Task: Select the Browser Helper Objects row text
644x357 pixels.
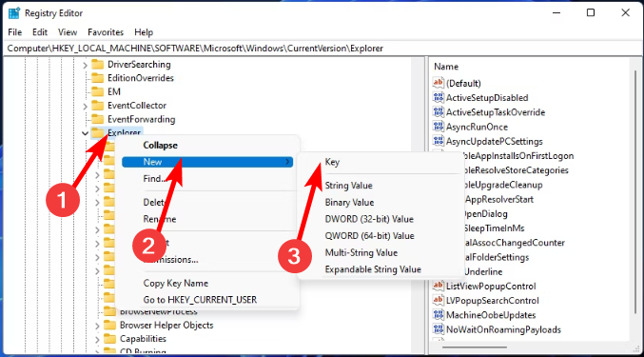Action: pos(166,326)
